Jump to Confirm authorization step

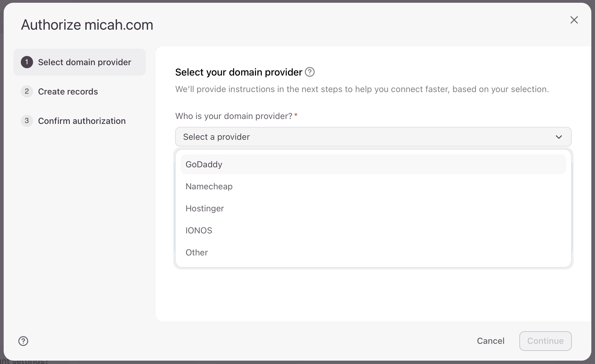tap(82, 121)
